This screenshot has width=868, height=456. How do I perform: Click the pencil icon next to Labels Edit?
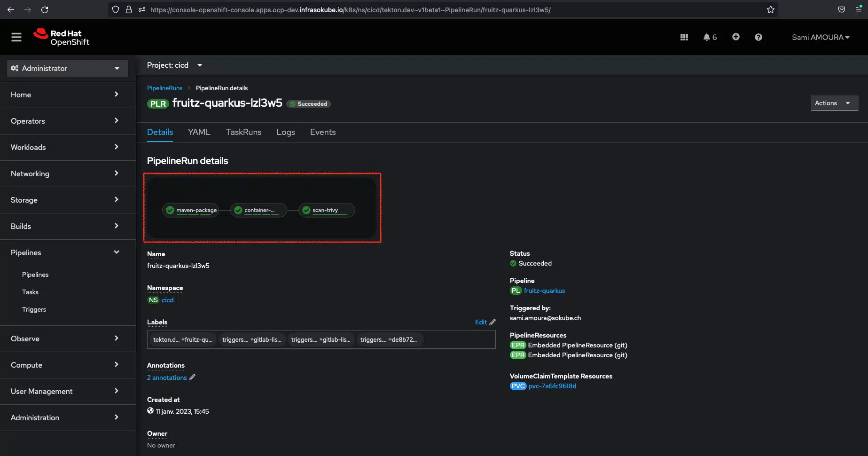(x=493, y=322)
